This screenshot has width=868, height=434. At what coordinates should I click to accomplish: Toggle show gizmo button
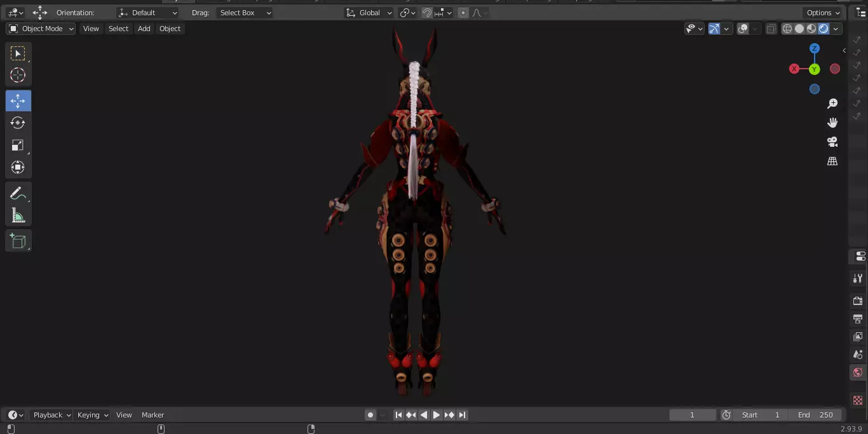[714, 29]
